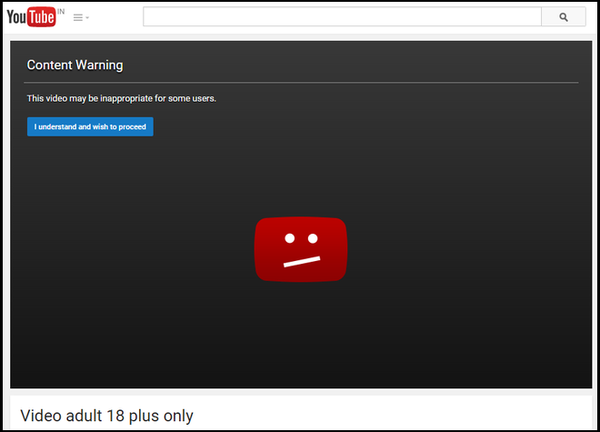Open the YouTube home logo

point(31,17)
